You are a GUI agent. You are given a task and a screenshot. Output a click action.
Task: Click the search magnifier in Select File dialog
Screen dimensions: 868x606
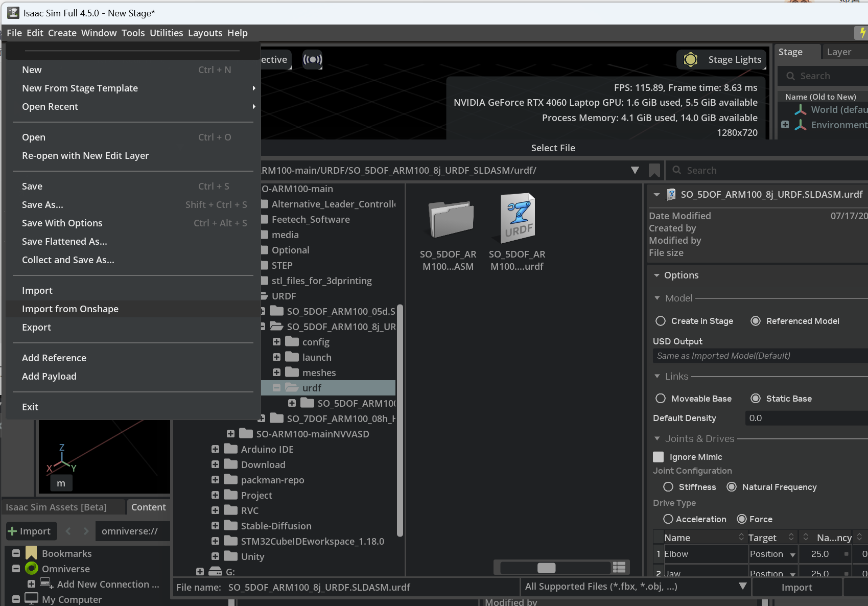(x=677, y=170)
